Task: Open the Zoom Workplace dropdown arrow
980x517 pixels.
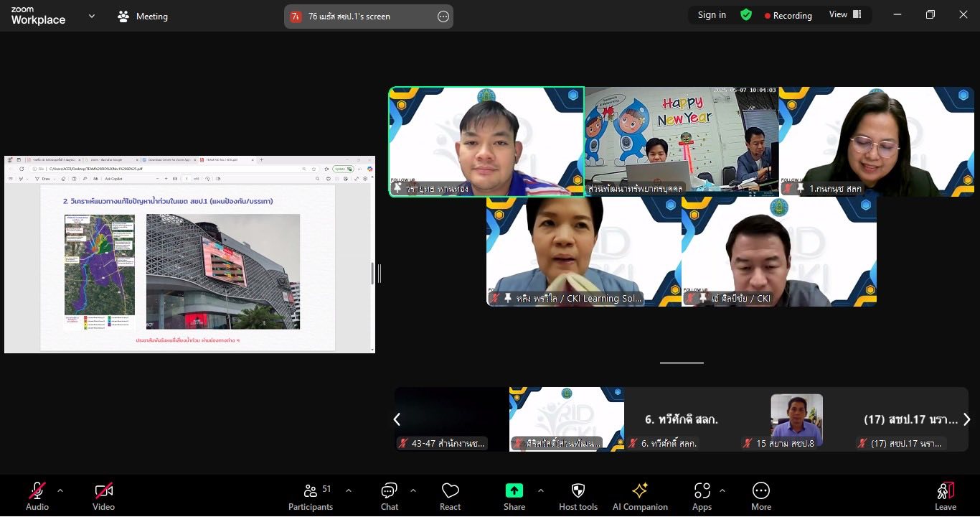Action: (92, 16)
